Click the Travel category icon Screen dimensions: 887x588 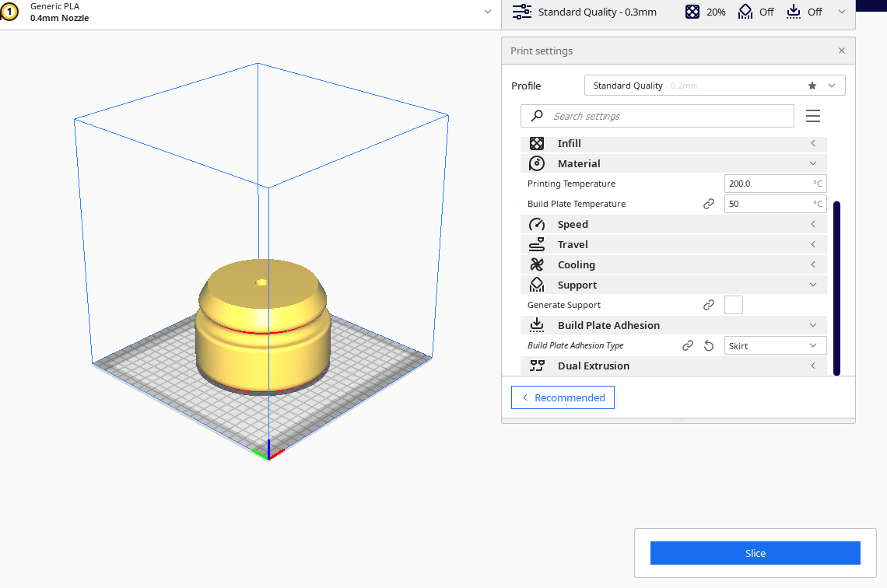[537, 245]
